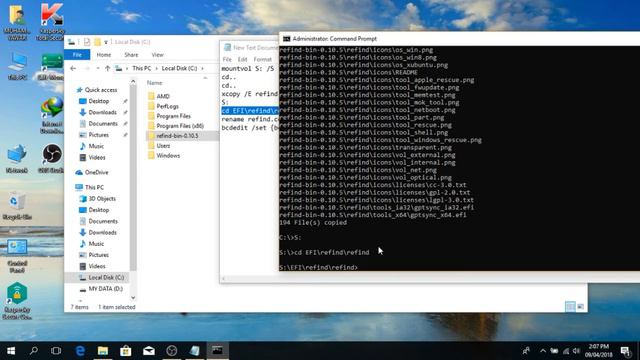Open the View ribbon tab in Explorer
The height and width of the screenshot is (360, 640).
tap(158, 55)
